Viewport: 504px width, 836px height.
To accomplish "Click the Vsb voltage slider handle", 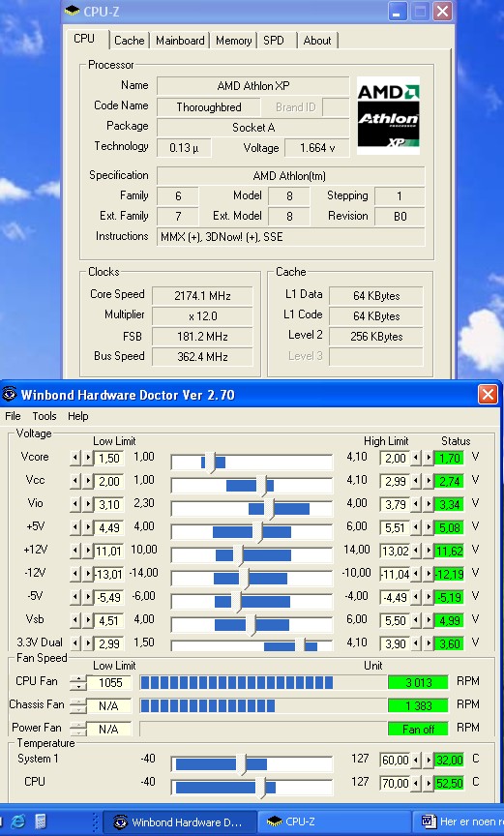I will pyautogui.click(x=251, y=625).
